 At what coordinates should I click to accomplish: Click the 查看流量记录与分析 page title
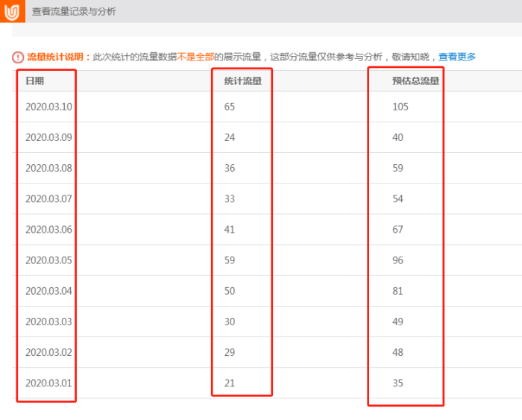[74, 12]
